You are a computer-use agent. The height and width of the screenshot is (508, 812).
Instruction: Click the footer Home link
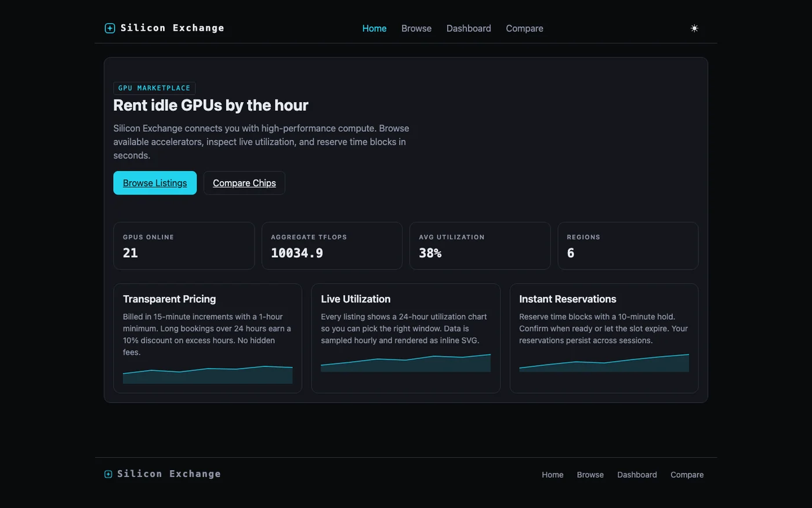click(553, 475)
